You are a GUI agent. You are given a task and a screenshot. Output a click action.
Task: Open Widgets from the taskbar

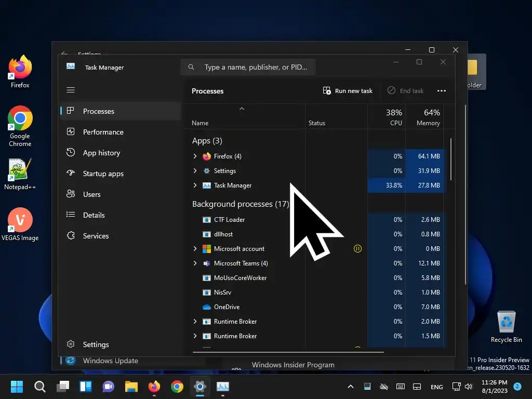pos(86,387)
